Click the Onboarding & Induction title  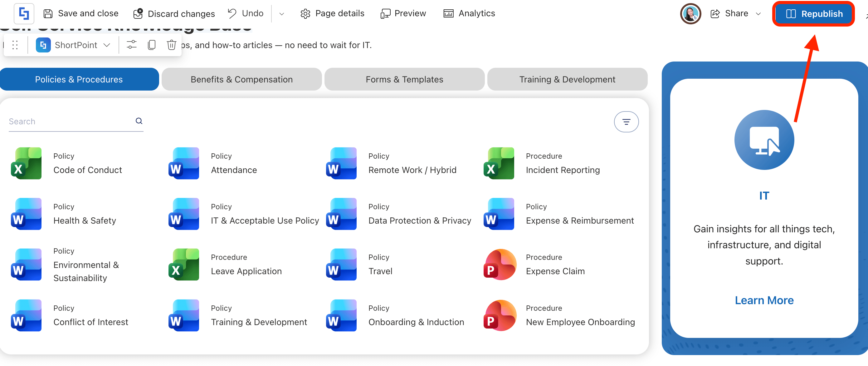point(416,322)
